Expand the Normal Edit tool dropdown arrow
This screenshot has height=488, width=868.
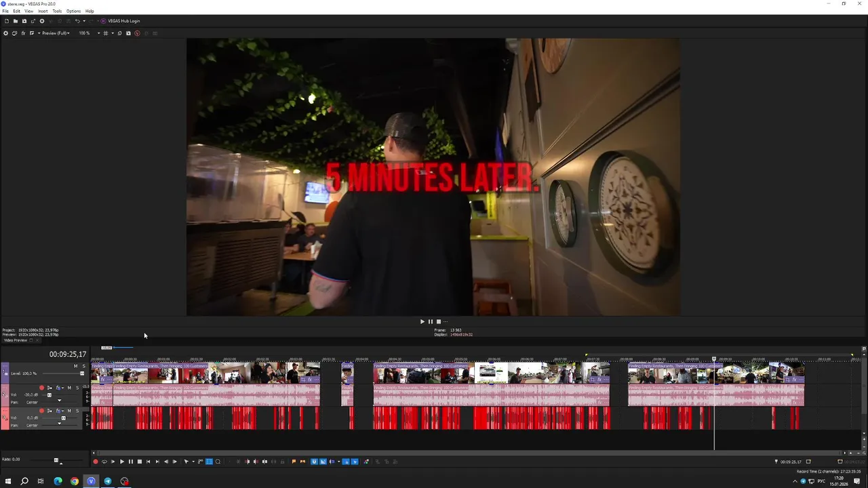point(193,462)
